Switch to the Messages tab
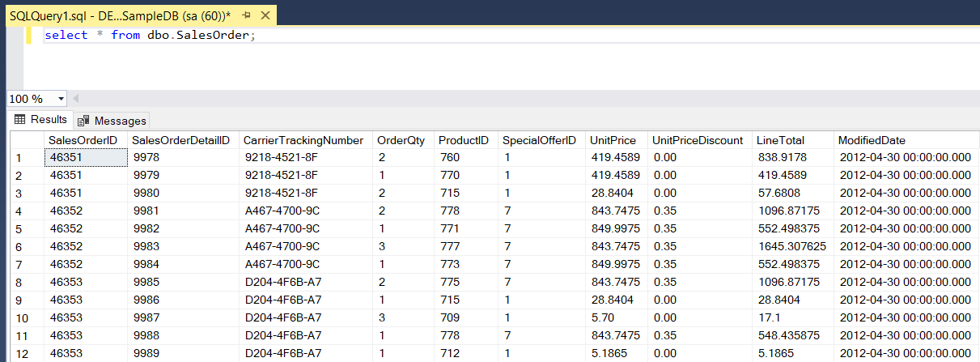 (112, 121)
